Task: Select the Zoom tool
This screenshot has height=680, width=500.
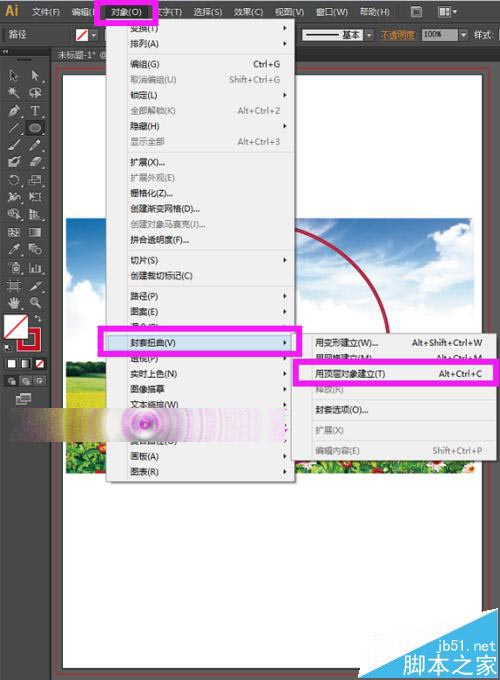Action: [35, 303]
